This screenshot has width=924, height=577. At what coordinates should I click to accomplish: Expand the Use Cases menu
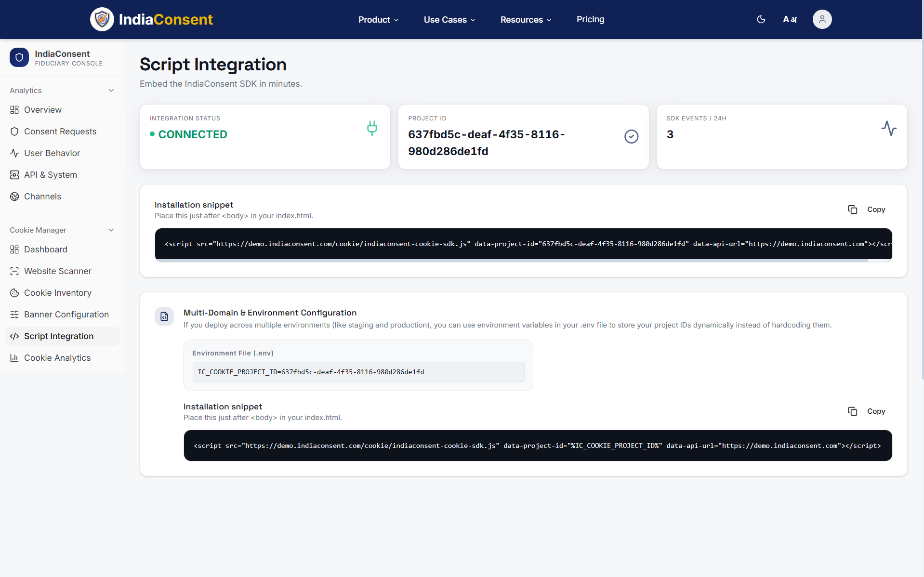(x=449, y=20)
